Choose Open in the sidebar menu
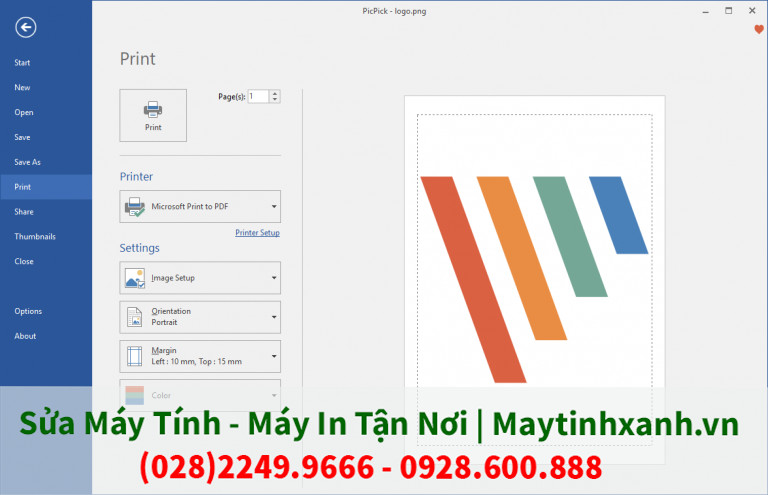 pyautogui.click(x=46, y=113)
